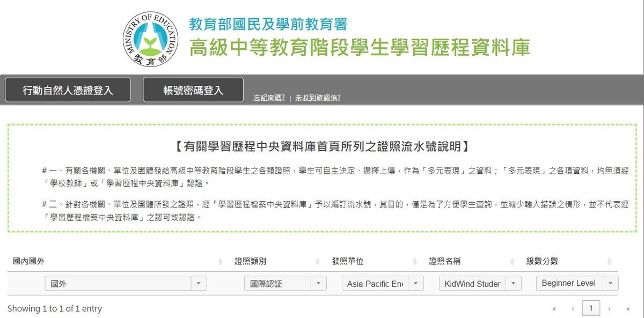The width and height of the screenshot is (644, 318).
Task: Go to next page of results
Action: 609,309
